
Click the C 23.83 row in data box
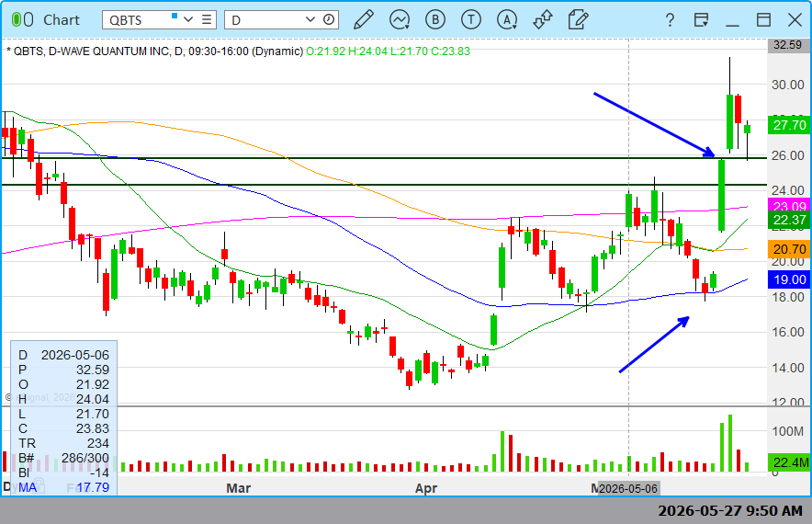pos(63,428)
